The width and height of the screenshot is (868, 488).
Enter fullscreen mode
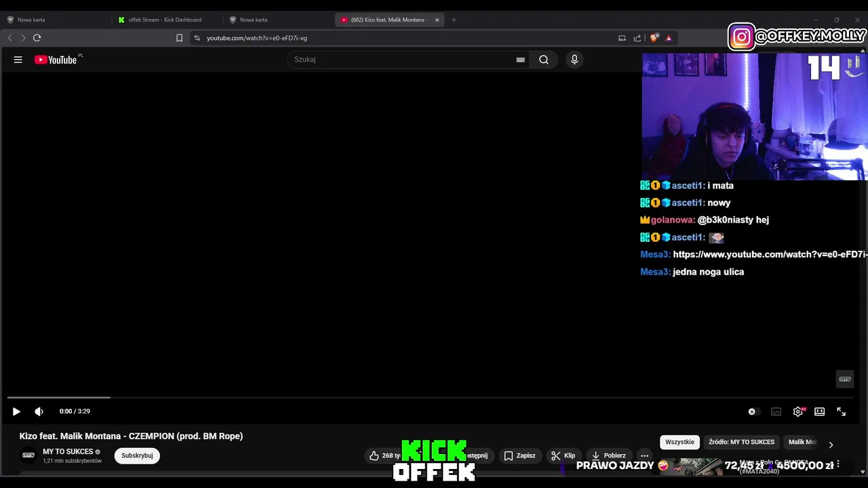(841, 411)
